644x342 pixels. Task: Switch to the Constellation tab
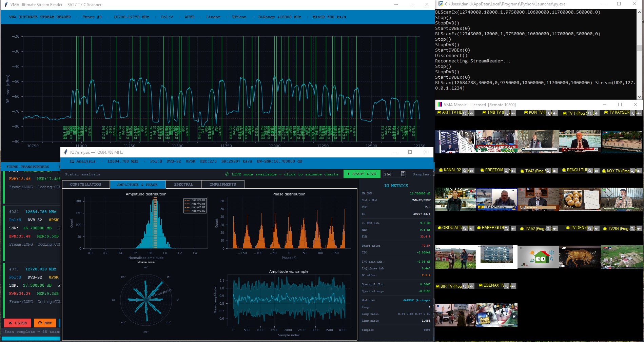click(x=86, y=184)
